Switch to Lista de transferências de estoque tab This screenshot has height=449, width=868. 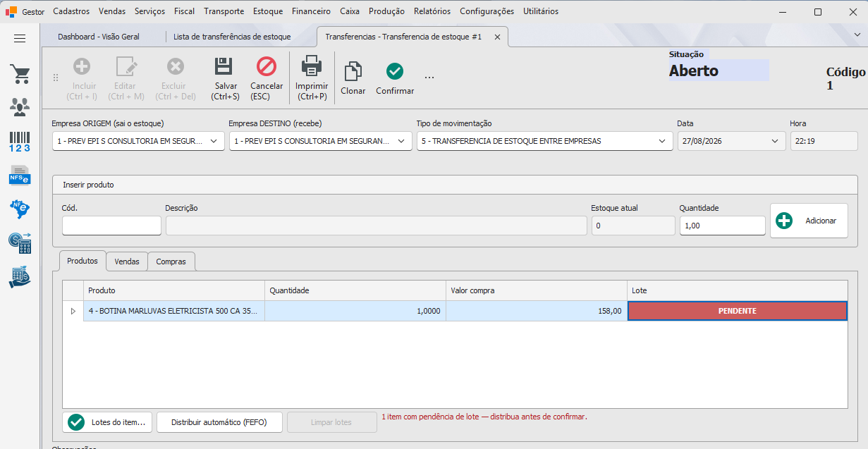[232, 37]
